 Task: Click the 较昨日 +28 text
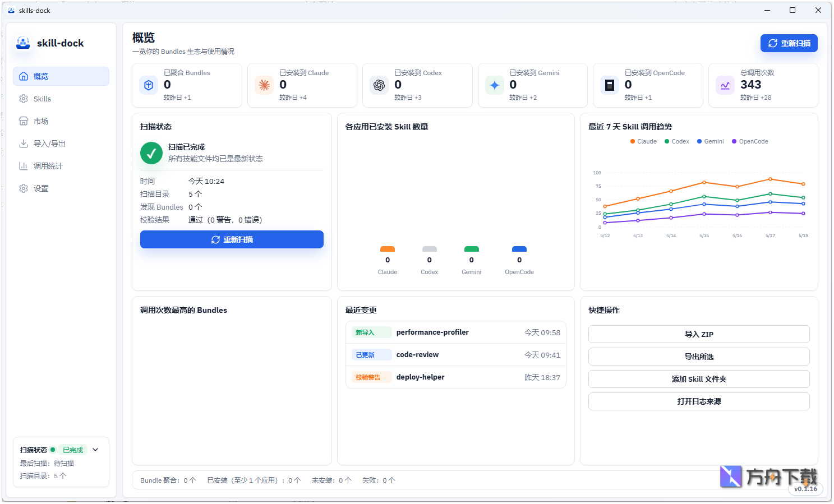coord(755,98)
